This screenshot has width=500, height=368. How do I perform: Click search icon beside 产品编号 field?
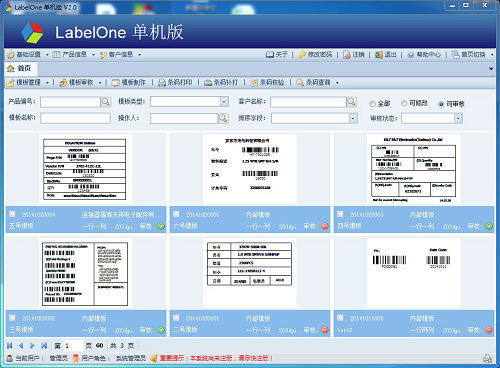(106, 102)
